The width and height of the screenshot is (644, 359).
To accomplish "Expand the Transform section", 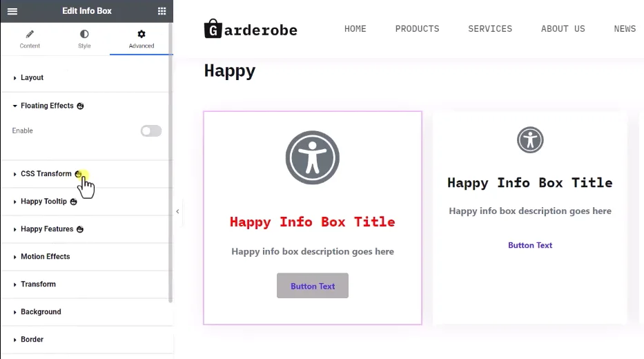I will click(x=86, y=284).
